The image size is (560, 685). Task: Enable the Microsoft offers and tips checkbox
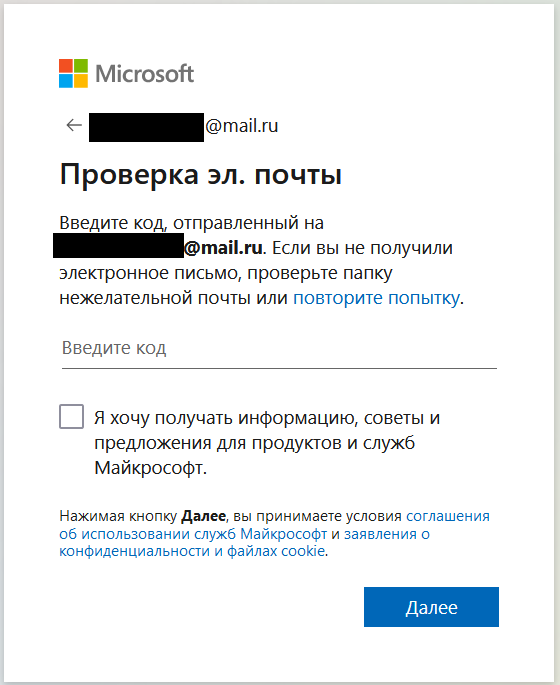click(x=72, y=416)
